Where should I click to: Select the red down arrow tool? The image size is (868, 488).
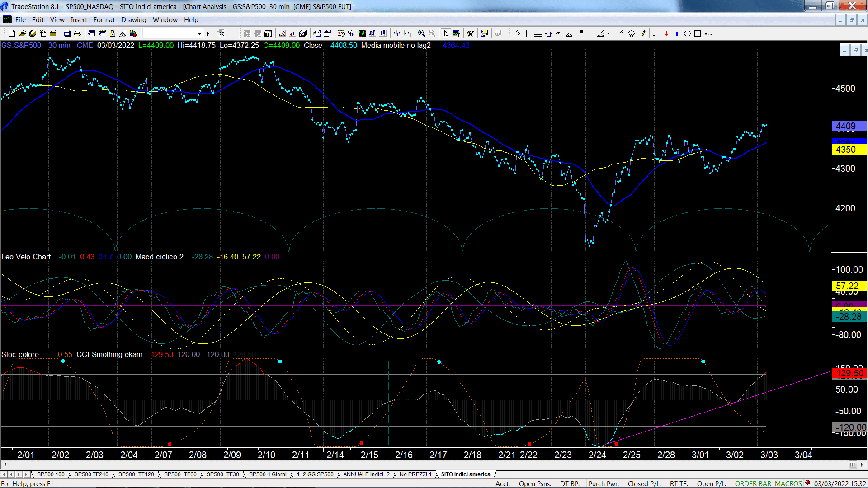point(666,33)
